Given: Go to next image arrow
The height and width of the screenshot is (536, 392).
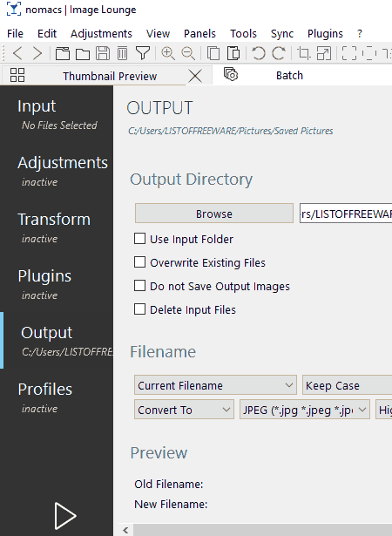Looking at the screenshot, I should pos(37,53).
